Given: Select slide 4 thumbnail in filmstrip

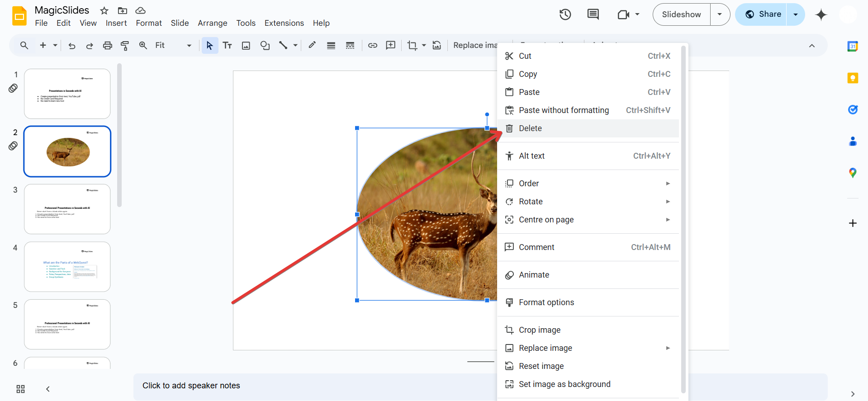Looking at the screenshot, I should (x=67, y=267).
